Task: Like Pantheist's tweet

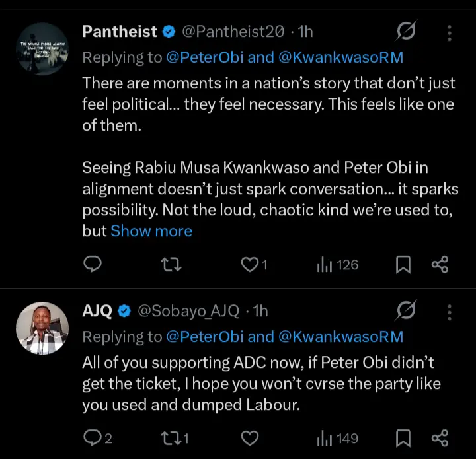Action: point(249,265)
